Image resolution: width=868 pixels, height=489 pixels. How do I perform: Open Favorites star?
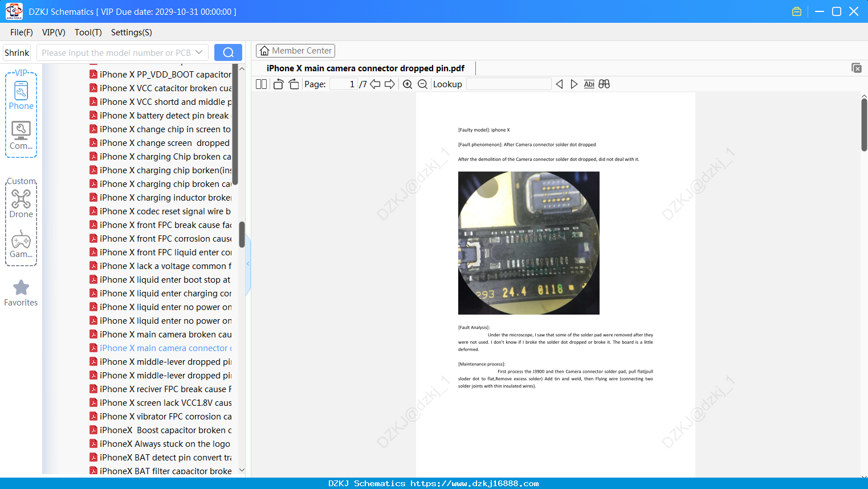[x=21, y=293]
